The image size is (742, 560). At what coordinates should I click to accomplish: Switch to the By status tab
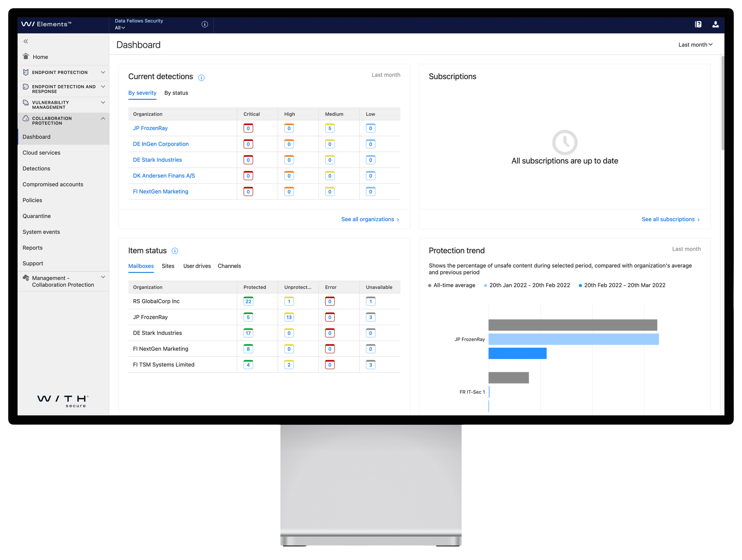[176, 93]
